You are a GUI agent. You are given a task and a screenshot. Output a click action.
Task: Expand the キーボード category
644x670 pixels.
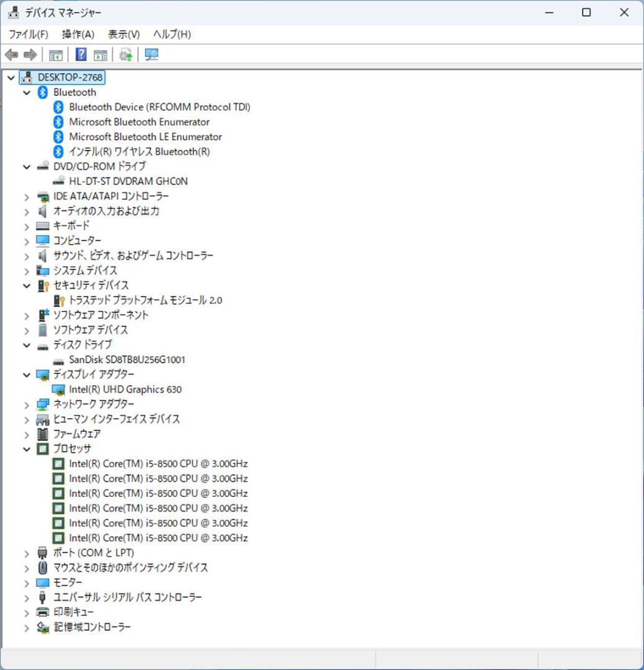[x=26, y=225]
